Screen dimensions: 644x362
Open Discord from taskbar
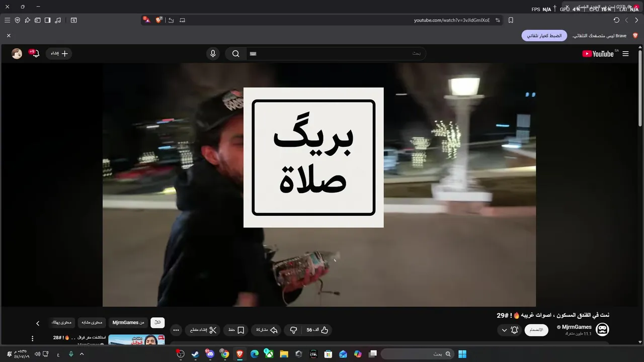click(x=210, y=354)
